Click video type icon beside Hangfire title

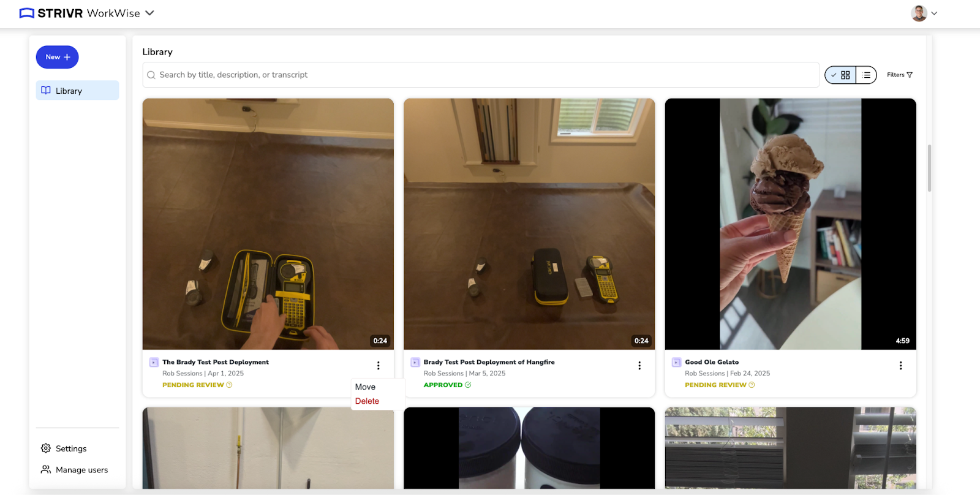415,363
